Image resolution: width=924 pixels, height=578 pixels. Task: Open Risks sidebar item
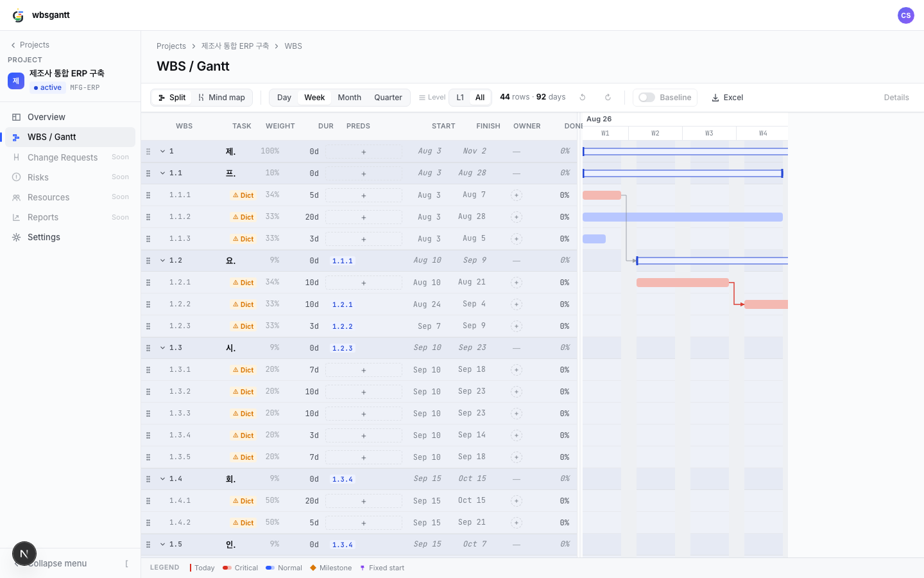click(x=70, y=177)
